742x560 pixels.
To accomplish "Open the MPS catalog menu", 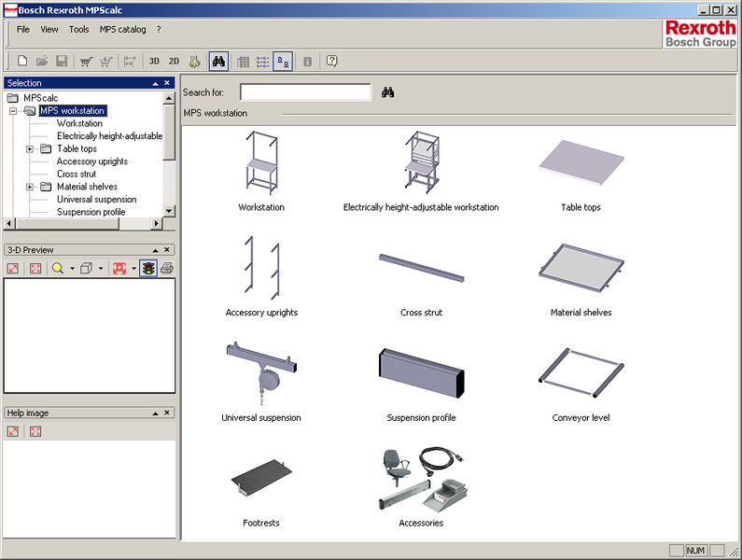I will (123, 30).
